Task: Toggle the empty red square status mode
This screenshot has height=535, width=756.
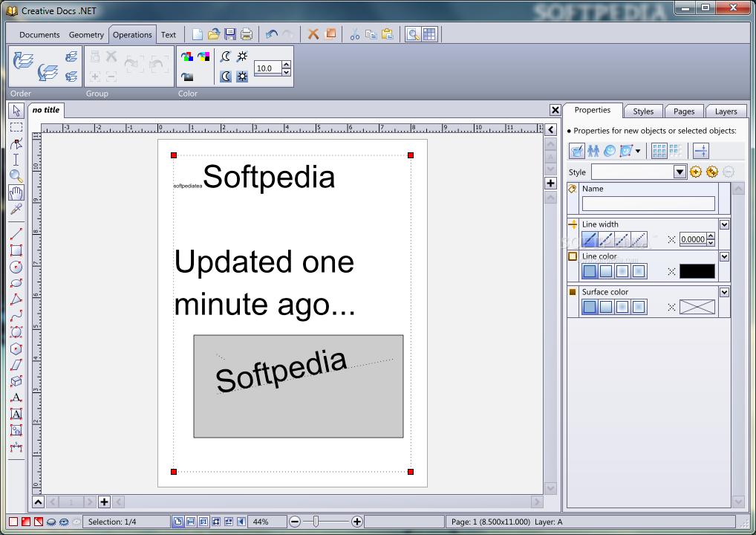Action: pos(13,522)
